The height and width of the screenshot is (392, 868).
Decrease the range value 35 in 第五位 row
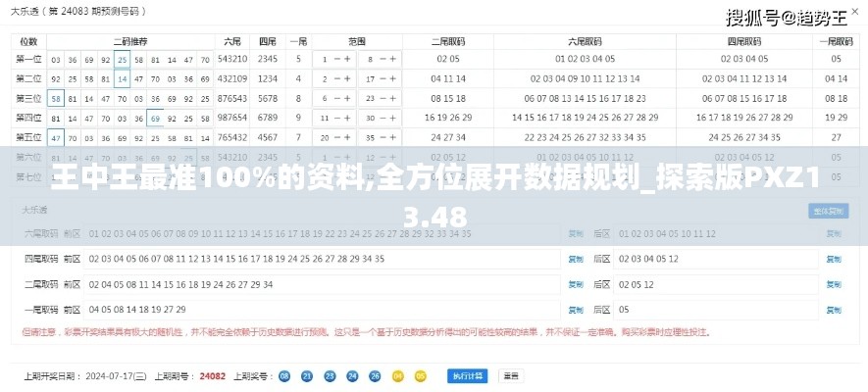(x=383, y=137)
